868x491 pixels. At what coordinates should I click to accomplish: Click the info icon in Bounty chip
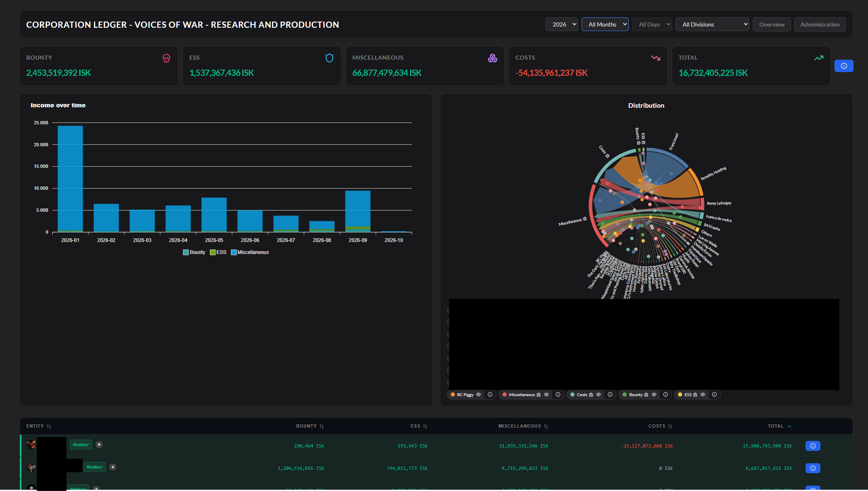[666, 394]
